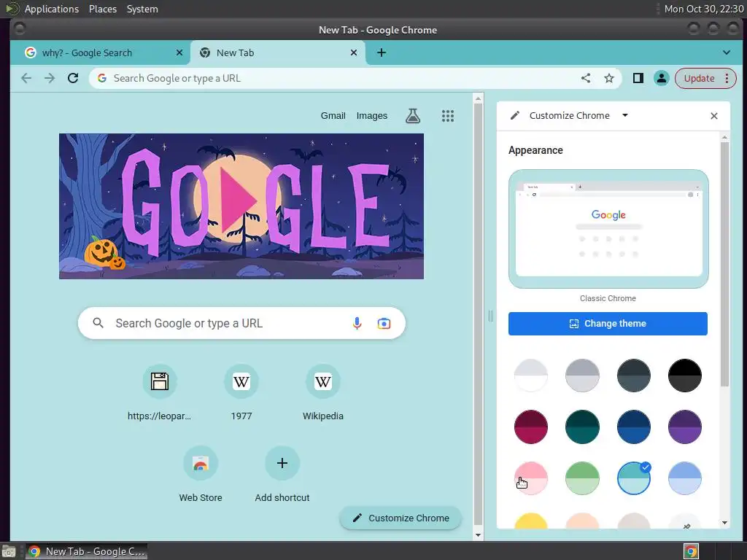
Task: Select the New Tab tab
Action: (278, 52)
